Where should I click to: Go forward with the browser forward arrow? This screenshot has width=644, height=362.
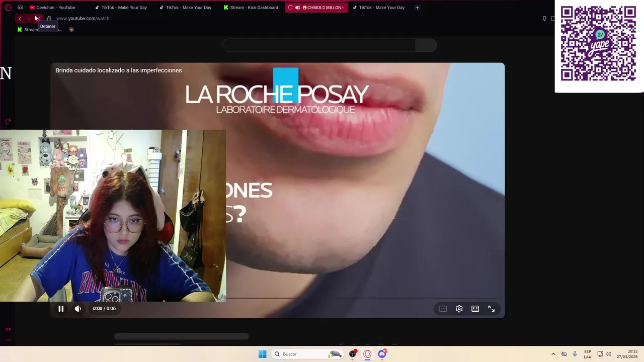29,19
